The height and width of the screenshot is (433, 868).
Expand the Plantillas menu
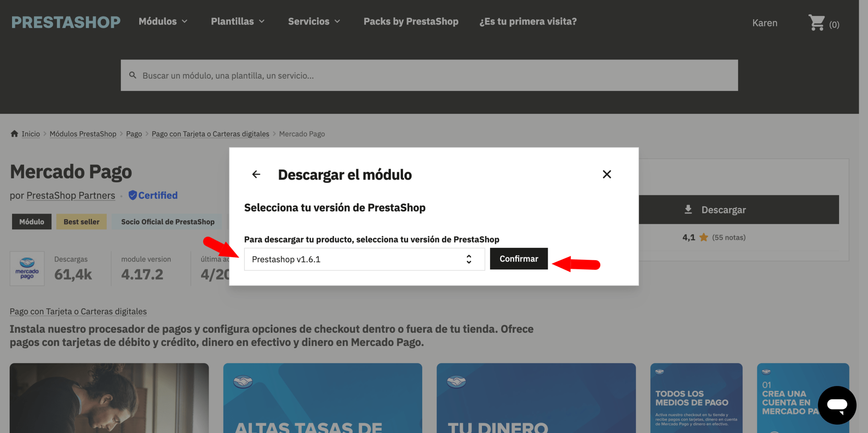238,21
